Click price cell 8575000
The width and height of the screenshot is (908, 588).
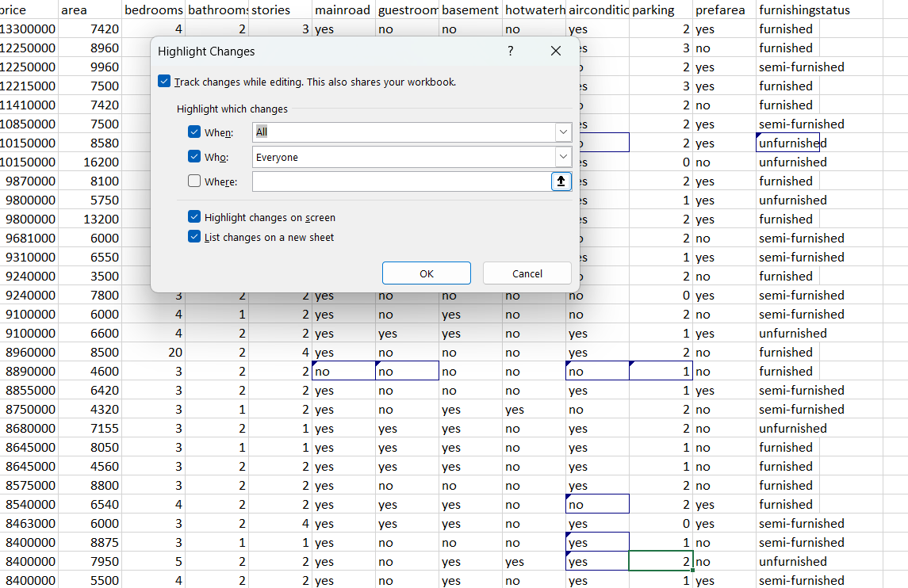[x=29, y=486]
